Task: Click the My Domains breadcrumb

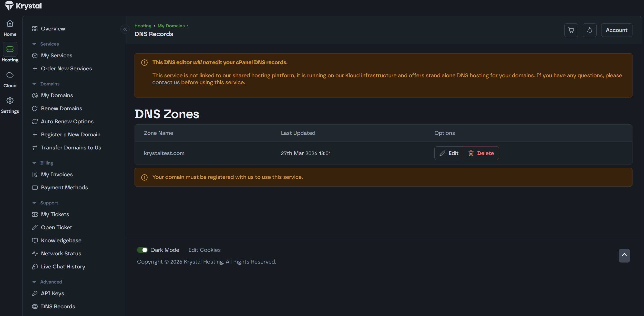Action: tap(171, 26)
